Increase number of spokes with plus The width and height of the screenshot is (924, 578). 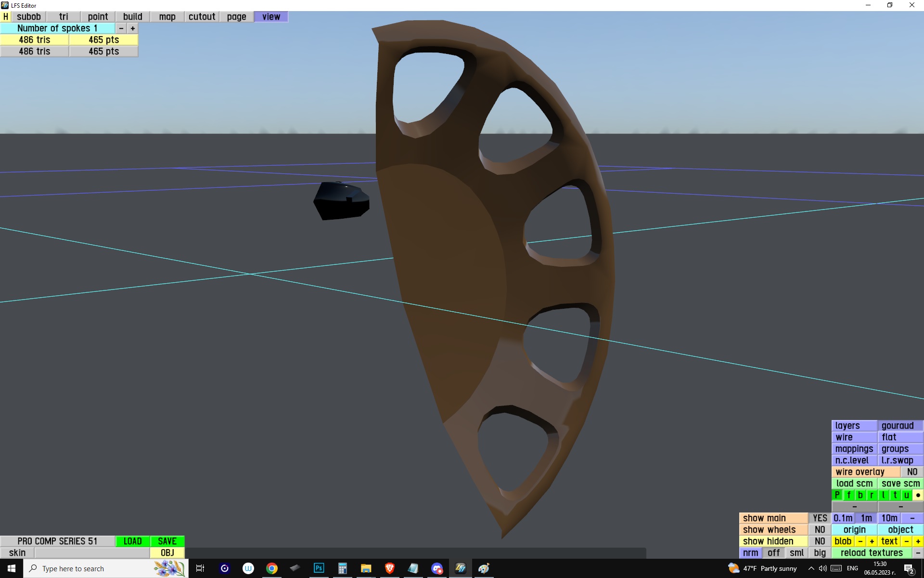(133, 28)
